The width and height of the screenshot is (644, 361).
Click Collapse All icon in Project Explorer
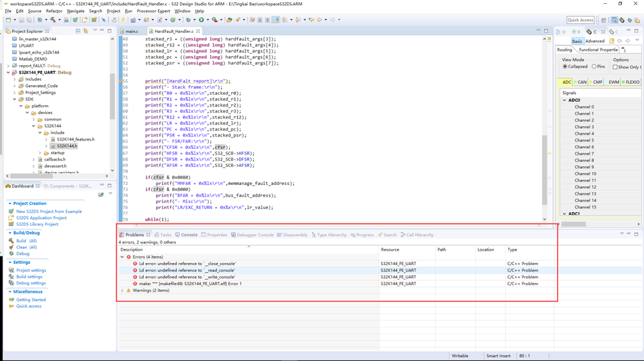coord(78,31)
